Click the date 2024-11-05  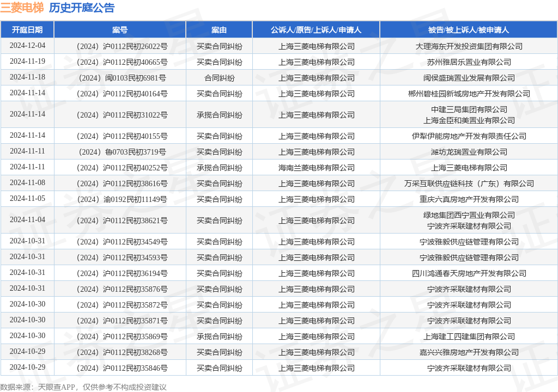(27, 199)
